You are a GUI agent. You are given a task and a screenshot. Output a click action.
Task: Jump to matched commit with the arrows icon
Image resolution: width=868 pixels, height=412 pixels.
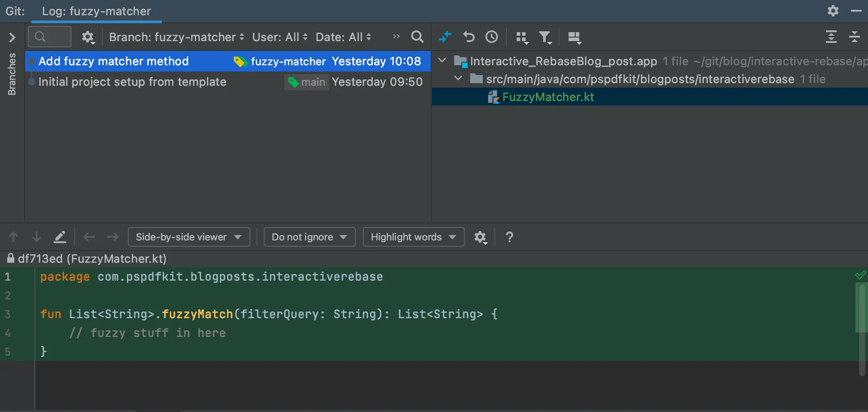click(445, 37)
